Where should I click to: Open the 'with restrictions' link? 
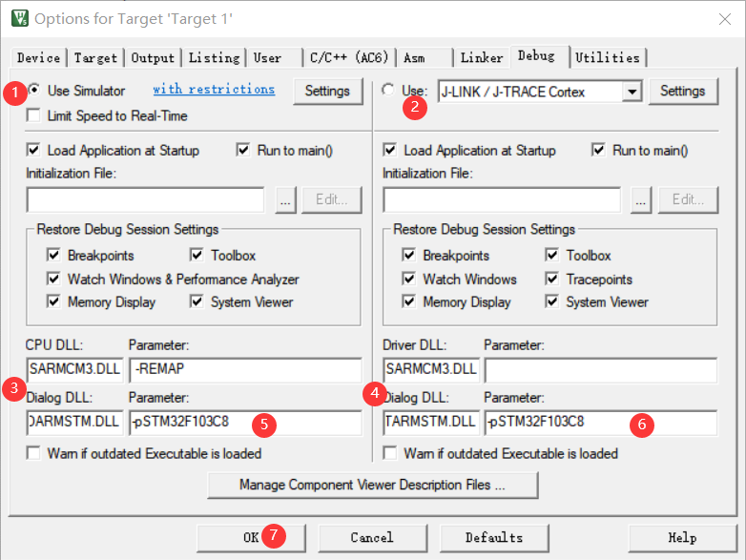click(214, 90)
